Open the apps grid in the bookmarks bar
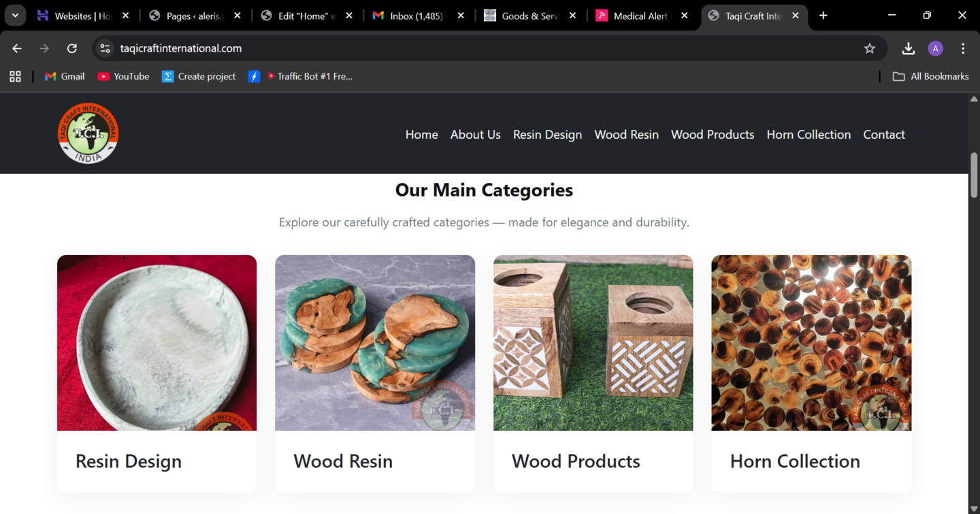The height and width of the screenshot is (514, 980). 15,76
